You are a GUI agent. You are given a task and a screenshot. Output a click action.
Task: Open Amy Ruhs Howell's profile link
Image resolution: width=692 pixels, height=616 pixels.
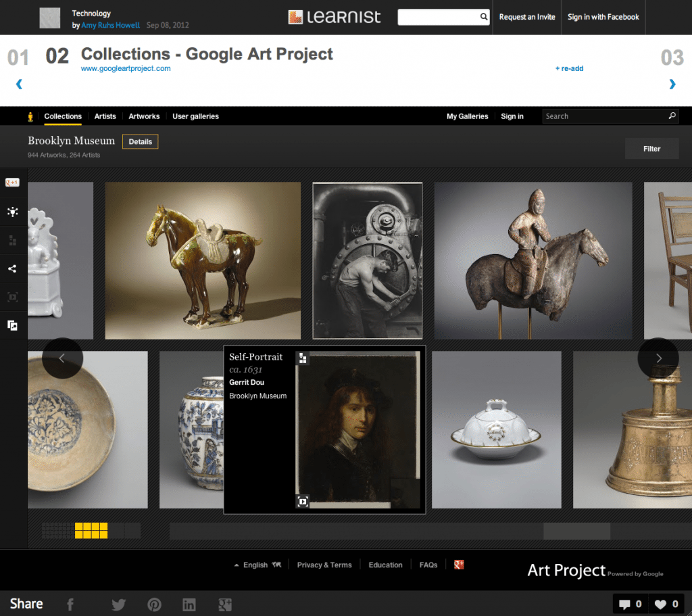point(110,25)
